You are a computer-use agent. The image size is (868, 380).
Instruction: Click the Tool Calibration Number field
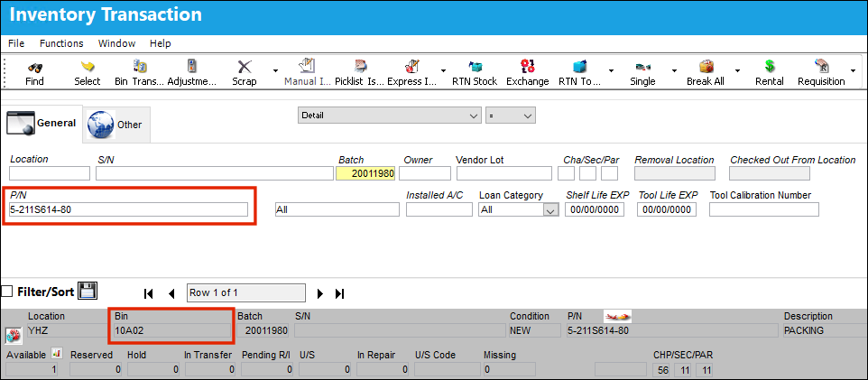[764, 209]
